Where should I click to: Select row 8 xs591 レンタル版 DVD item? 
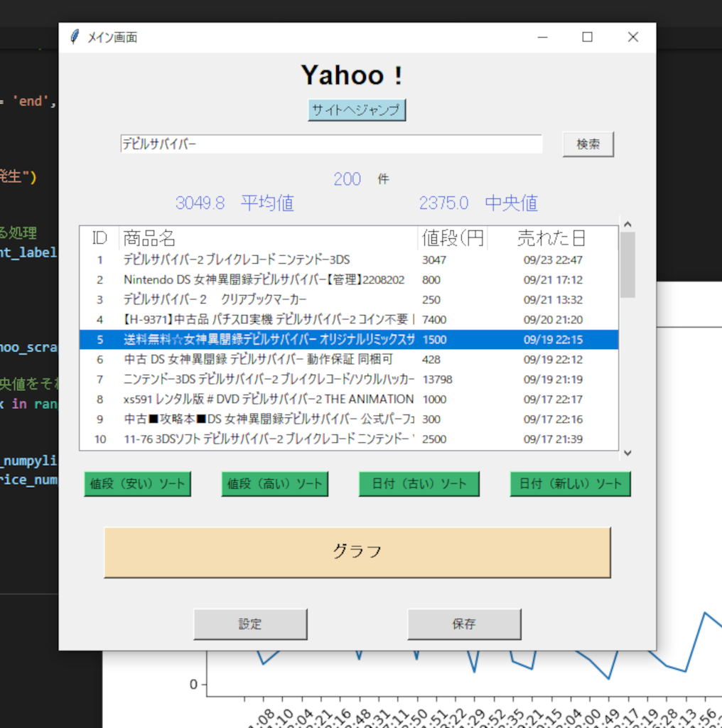point(349,400)
